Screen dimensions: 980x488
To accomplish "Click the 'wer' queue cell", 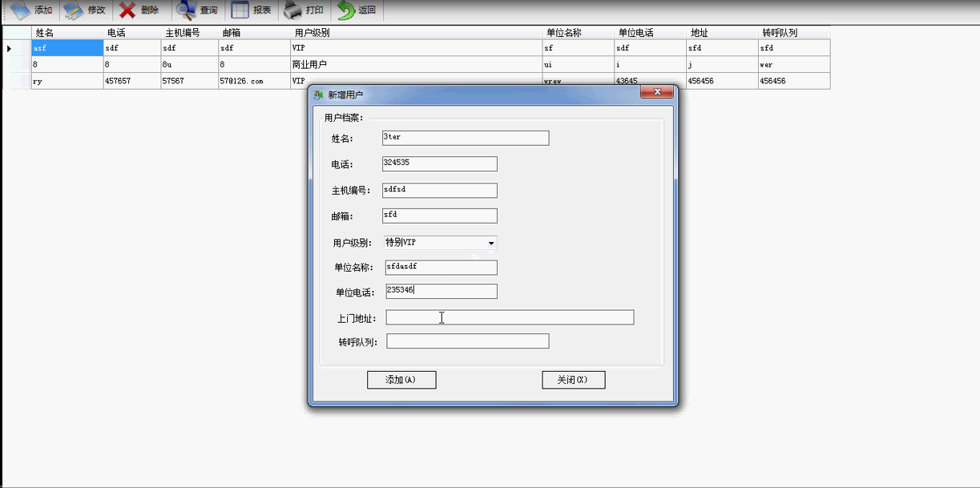I will [x=795, y=64].
